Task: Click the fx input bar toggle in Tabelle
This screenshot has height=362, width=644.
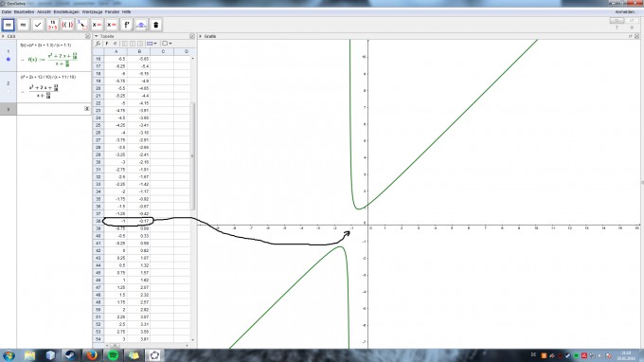Action: 98,44
